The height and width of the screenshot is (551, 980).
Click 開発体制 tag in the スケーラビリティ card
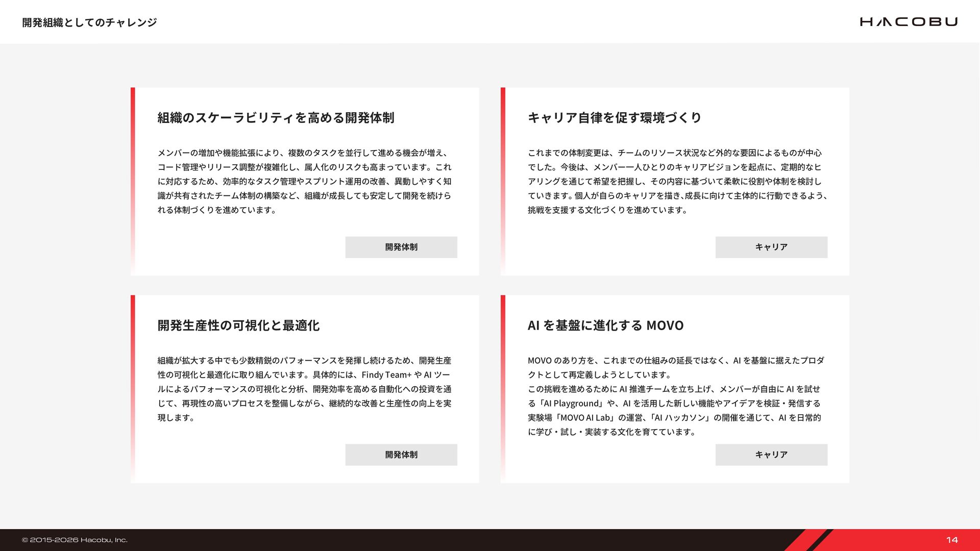pos(401,247)
